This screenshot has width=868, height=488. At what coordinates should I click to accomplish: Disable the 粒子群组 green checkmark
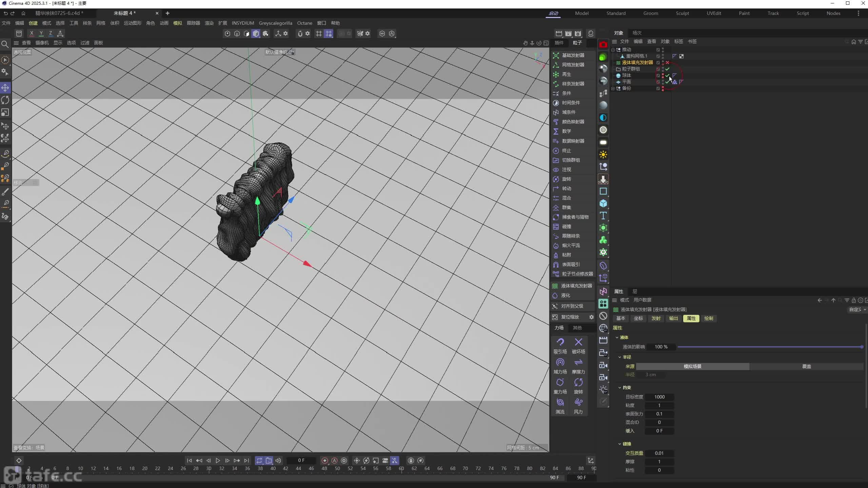click(667, 69)
